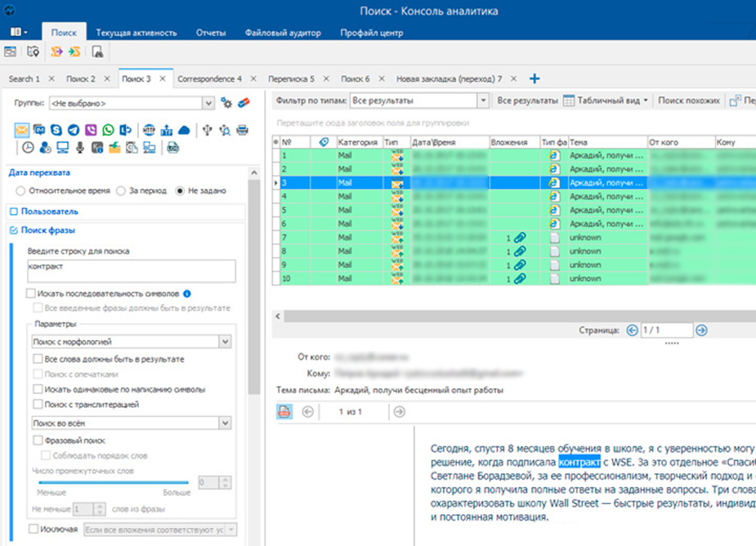Open the 'Отчеты' ribbon tab
This screenshot has height=546, width=756.
tap(211, 33)
